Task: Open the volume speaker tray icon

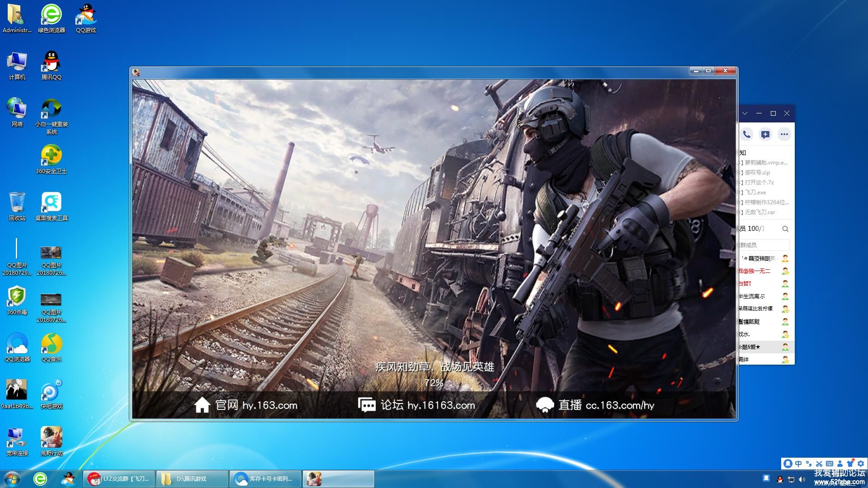Action: (802, 479)
